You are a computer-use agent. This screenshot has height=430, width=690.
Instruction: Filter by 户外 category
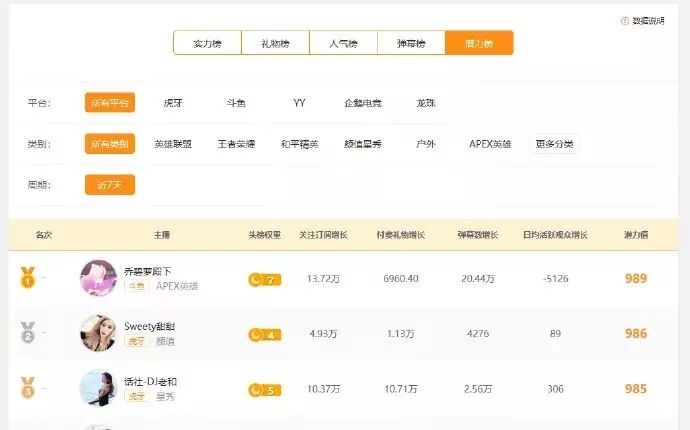(x=426, y=144)
